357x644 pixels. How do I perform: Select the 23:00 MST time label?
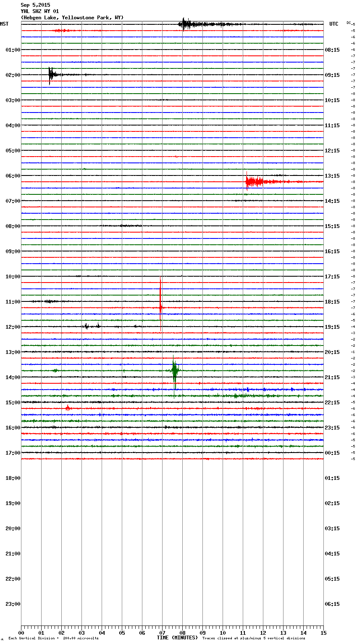(13, 604)
